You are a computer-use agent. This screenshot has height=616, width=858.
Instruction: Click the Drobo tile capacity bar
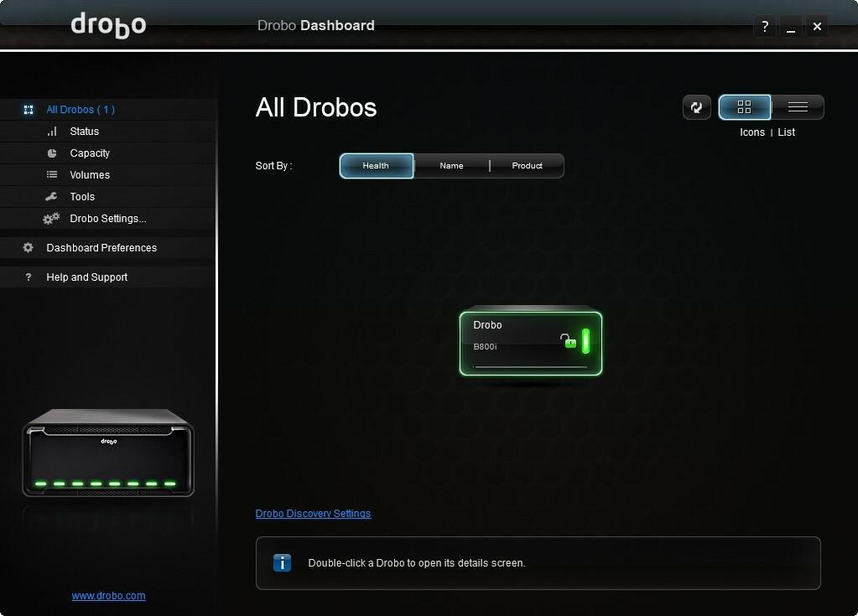[x=530, y=367]
